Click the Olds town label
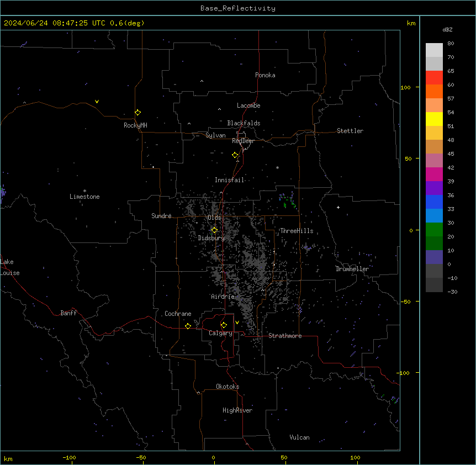 click(x=214, y=218)
